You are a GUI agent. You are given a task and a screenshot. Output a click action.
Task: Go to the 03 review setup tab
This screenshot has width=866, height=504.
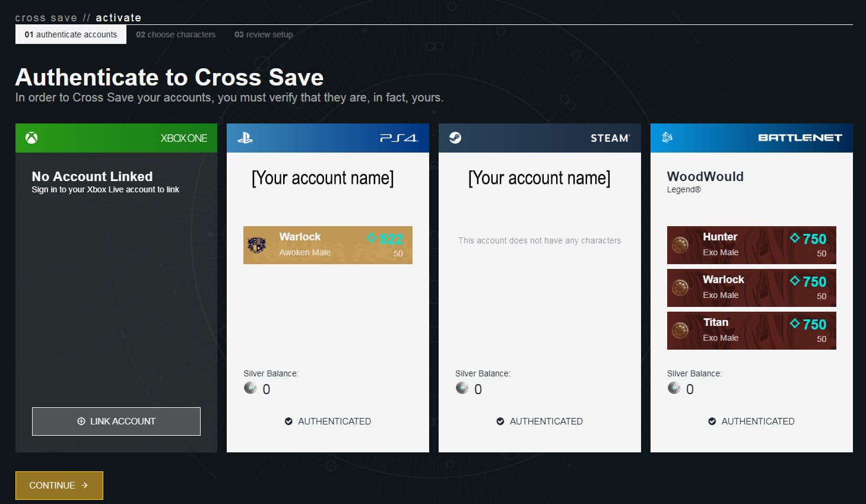click(x=264, y=34)
